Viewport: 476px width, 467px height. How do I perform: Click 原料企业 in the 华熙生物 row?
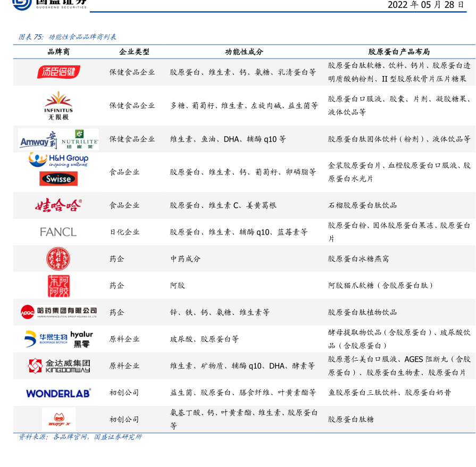pyautogui.click(x=124, y=339)
